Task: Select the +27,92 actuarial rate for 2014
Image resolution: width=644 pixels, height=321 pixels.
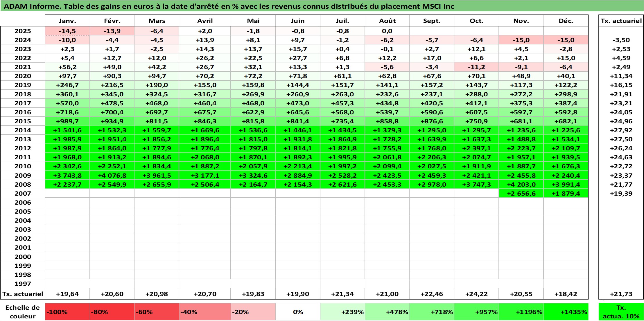Action: [x=621, y=130]
